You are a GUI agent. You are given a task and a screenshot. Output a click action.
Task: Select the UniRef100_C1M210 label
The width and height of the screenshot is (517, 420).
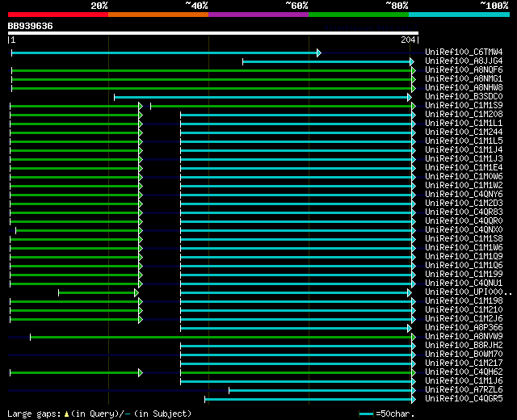click(464, 310)
